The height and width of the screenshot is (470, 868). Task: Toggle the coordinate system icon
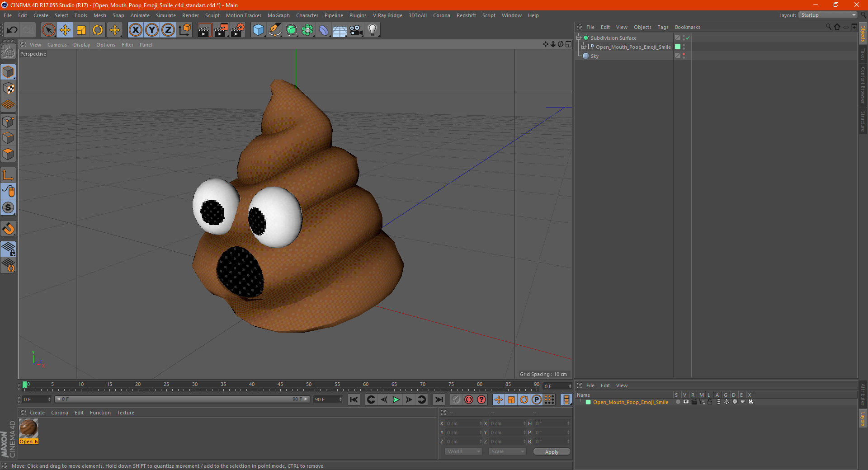click(x=184, y=30)
